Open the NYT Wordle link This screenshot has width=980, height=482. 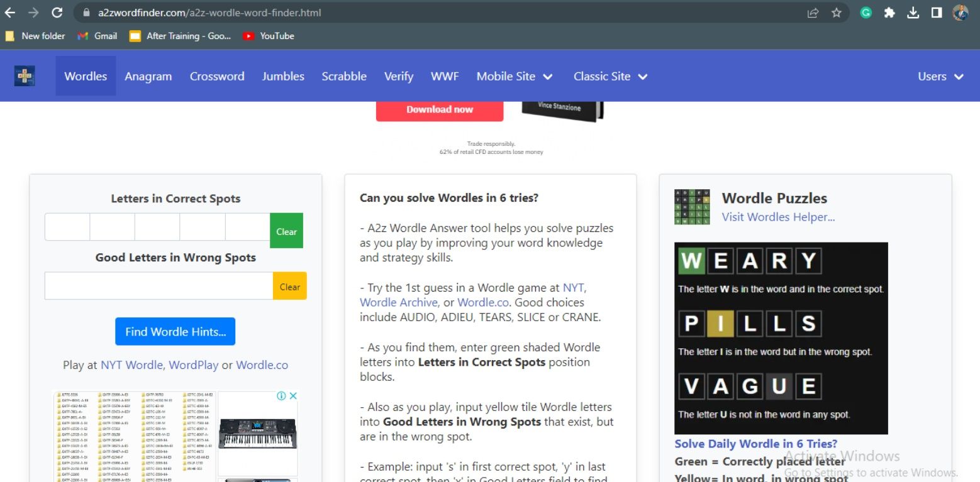coord(131,365)
